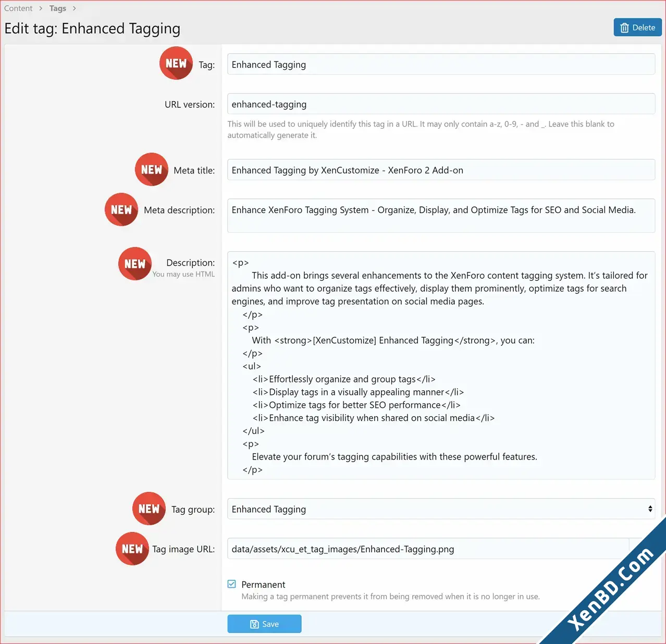Click the floppy disk icon on Save
The height and width of the screenshot is (644, 666).
pyautogui.click(x=254, y=624)
